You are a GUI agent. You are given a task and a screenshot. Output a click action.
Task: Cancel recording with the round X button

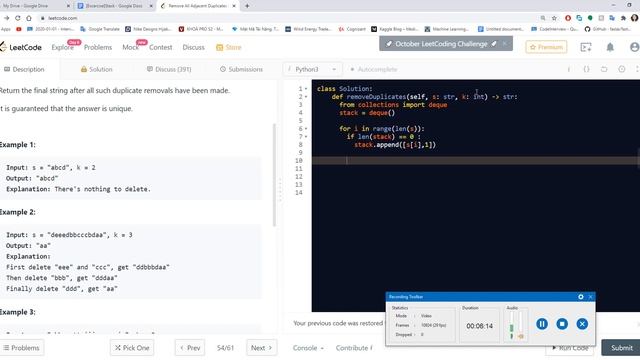coord(582,324)
